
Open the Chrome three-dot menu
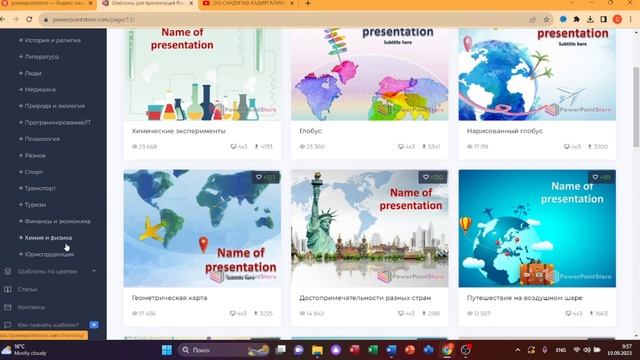(631, 19)
